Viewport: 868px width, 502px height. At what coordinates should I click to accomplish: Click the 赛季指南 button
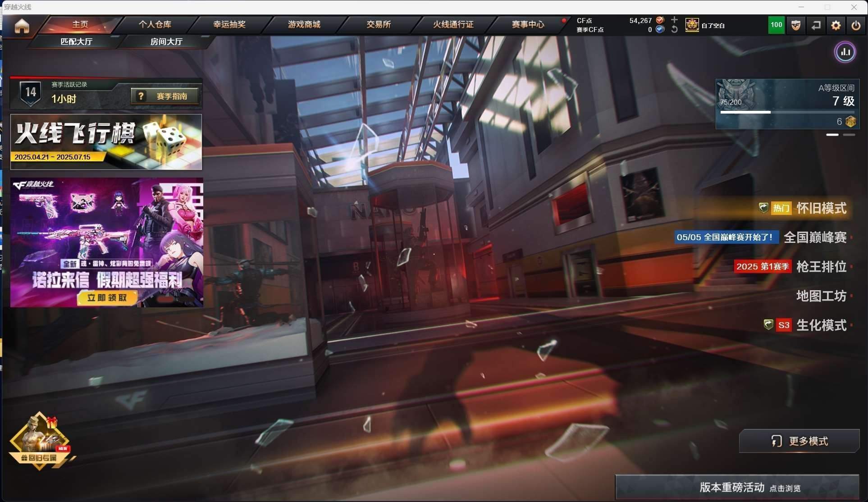point(165,96)
